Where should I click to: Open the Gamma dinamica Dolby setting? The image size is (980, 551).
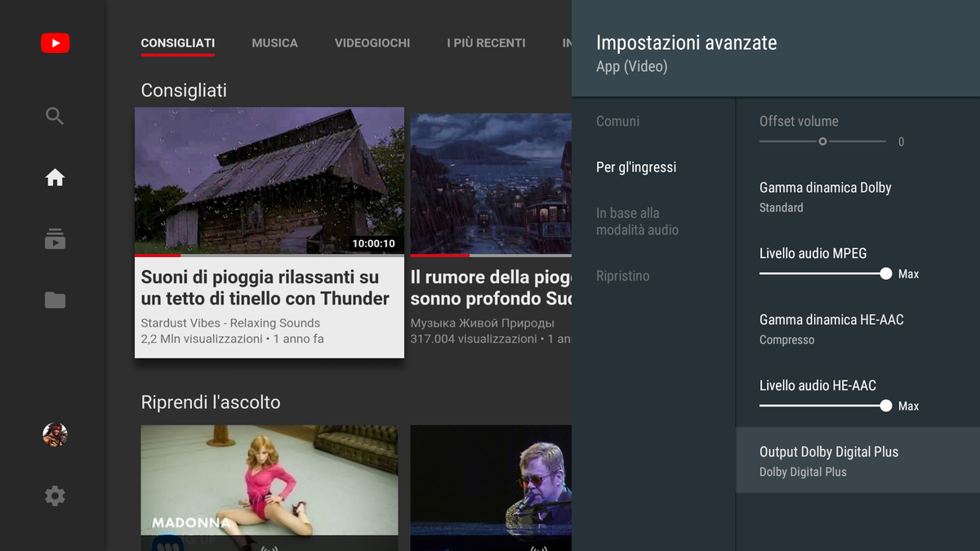pyautogui.click(x=825, y=196)
